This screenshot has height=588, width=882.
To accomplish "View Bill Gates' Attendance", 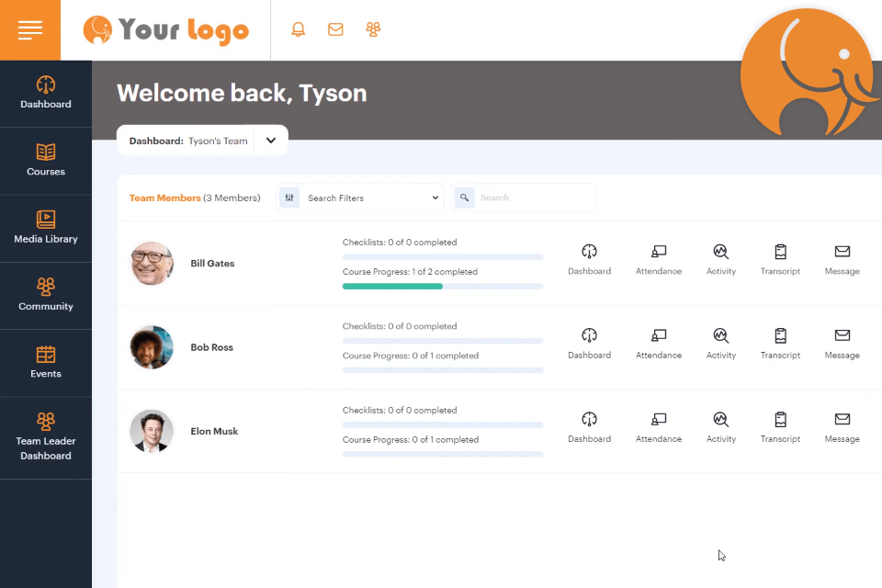I will click(659, 260).
